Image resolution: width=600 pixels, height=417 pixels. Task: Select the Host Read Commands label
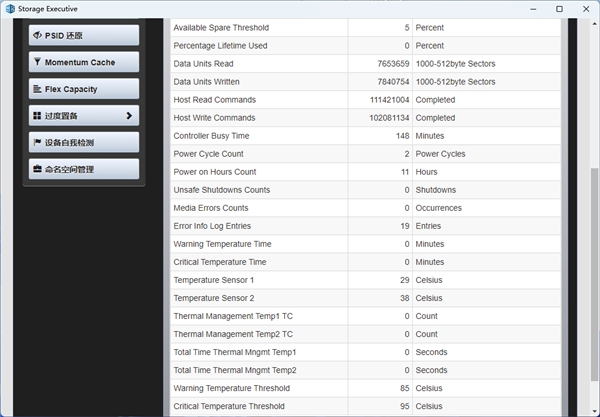(215, 99)
